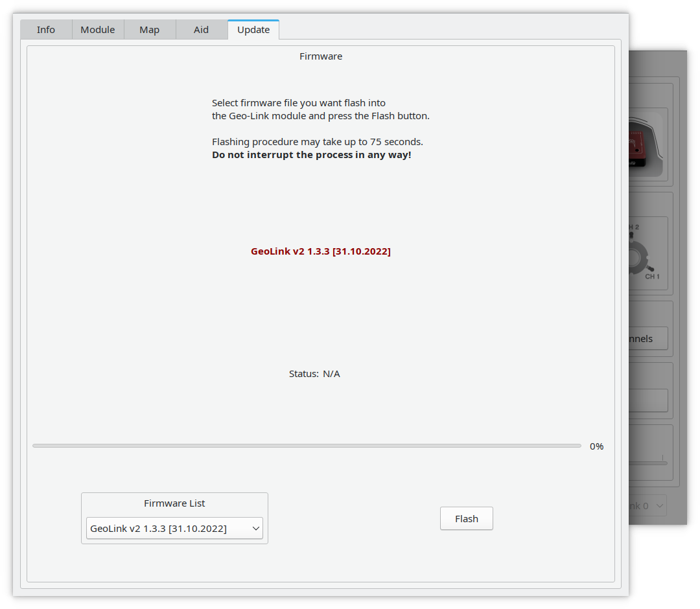The image size is (700, 609).
Task: Click the Firmware List group label
Action: (174, 503)
